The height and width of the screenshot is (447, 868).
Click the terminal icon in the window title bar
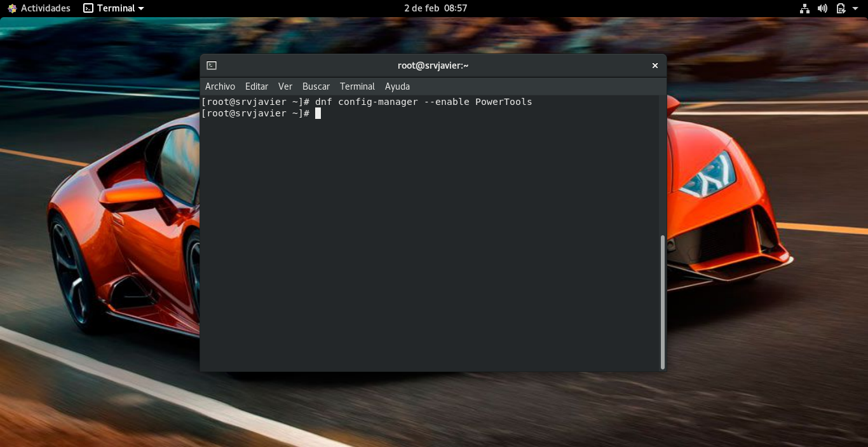[x=212, y=65]
